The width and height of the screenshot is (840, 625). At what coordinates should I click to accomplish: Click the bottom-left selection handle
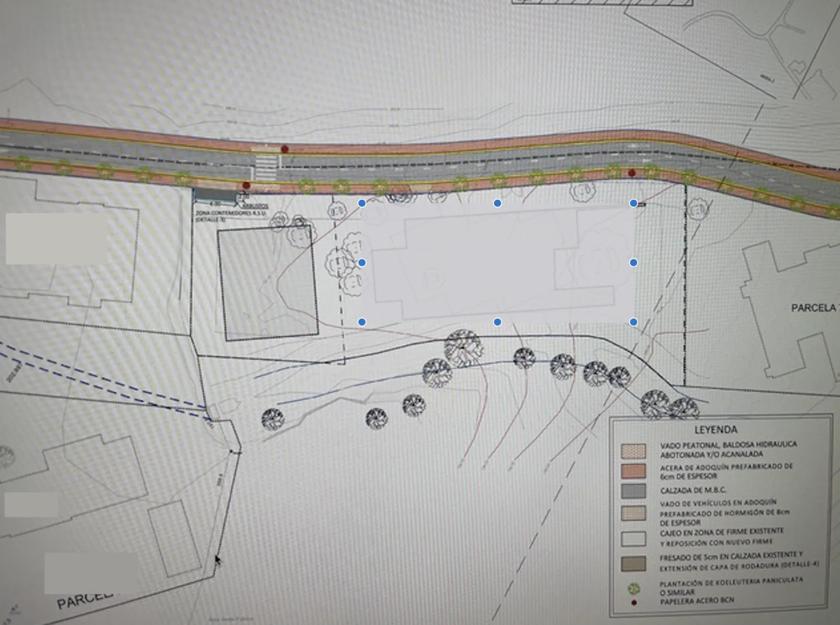[x=362, y=321]
